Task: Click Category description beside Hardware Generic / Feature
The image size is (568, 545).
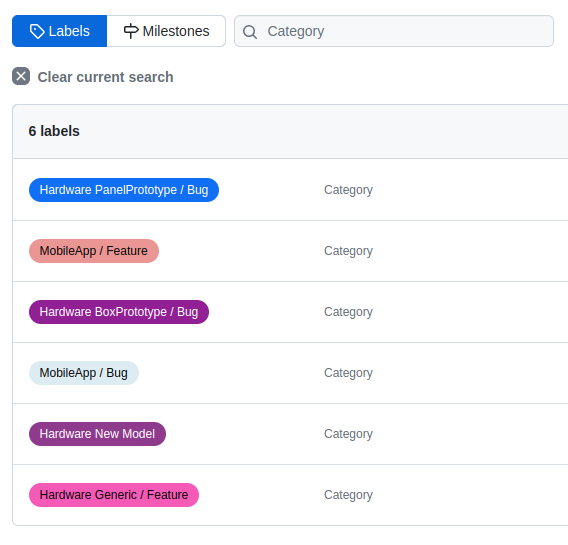Action: point(348,495)
